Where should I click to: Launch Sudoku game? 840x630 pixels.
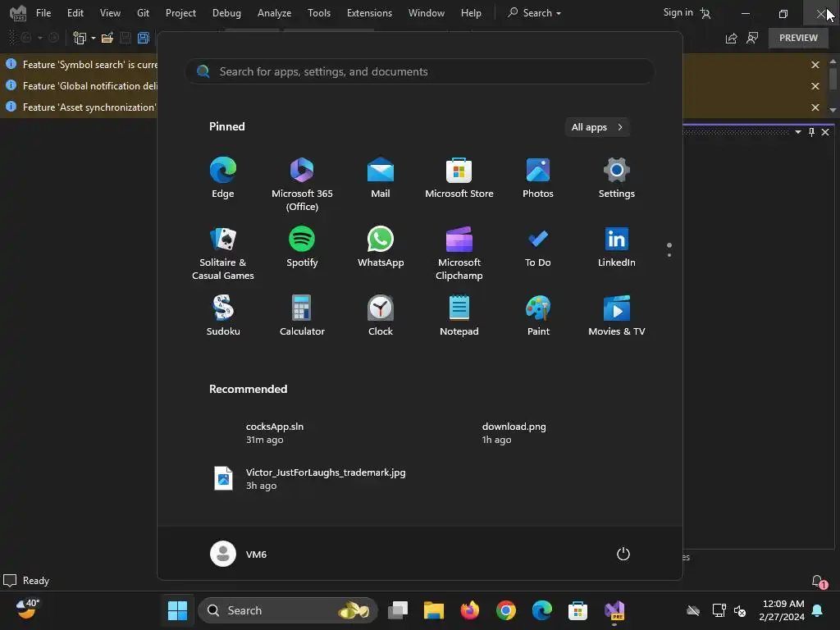point(223,316)
